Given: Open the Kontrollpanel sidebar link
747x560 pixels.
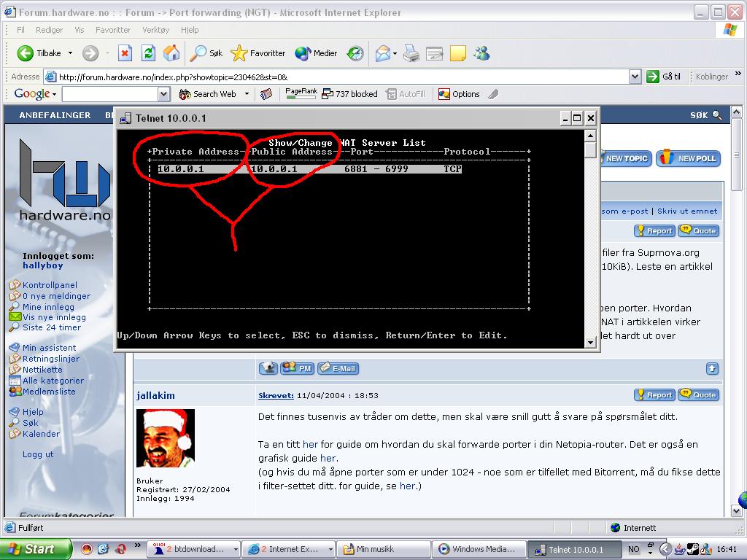Looking at the screenshot, I should pos(50,285).
